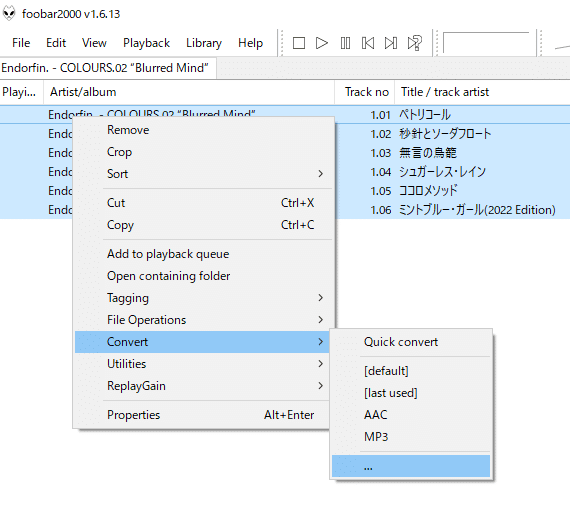This screenshot has width=570, height=515.
Task: Select the Endorfin. - COLOURS.02 playlist tab
Action: point(108,68)
